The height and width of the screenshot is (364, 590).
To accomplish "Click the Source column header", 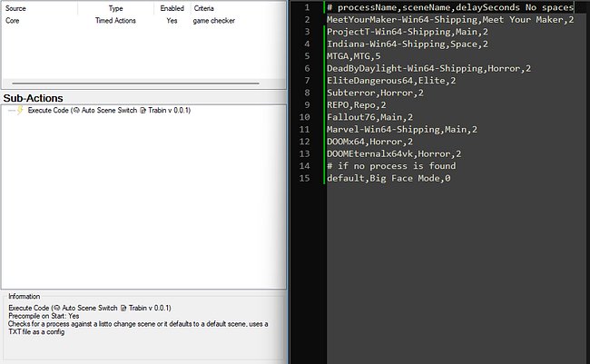I will pos(15,8).
